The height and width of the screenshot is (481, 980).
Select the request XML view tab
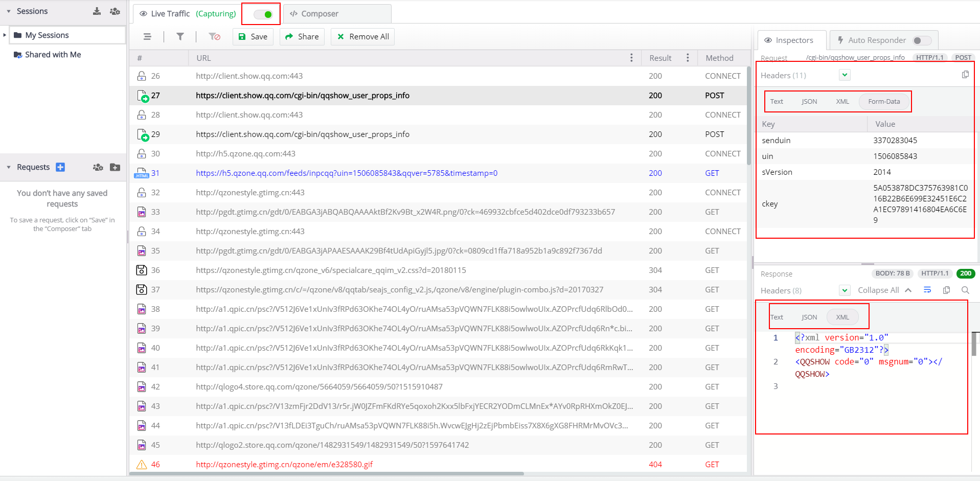(842, 102)
